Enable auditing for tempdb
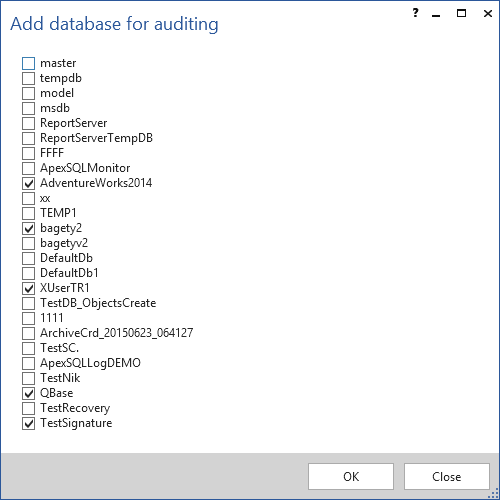 pos(28,78)
